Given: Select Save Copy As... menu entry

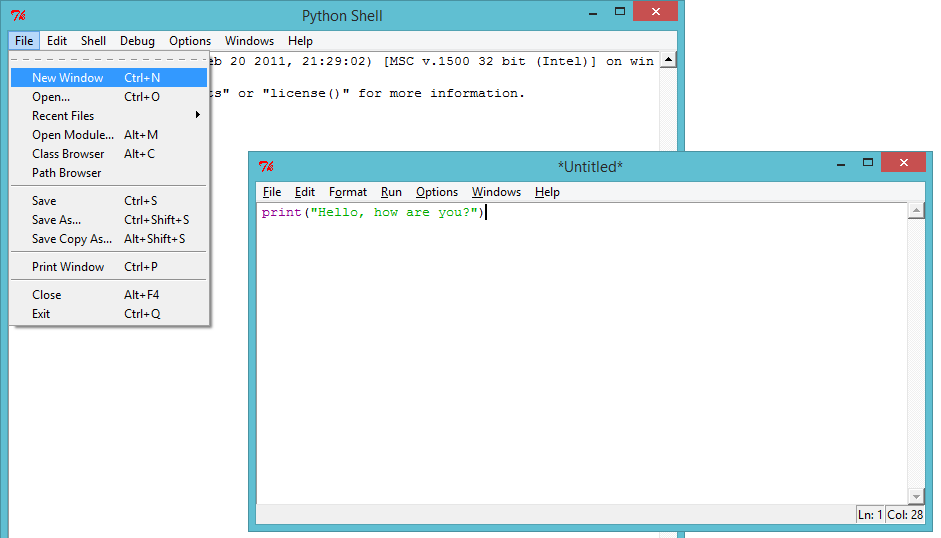Looking at the screenshot, I should (x=72, y=239).
